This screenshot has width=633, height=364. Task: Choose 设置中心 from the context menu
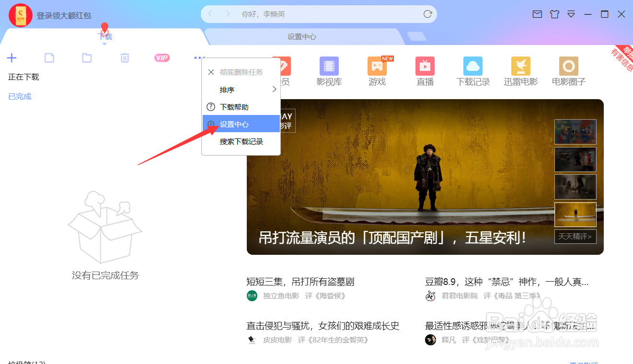[241, 124]
